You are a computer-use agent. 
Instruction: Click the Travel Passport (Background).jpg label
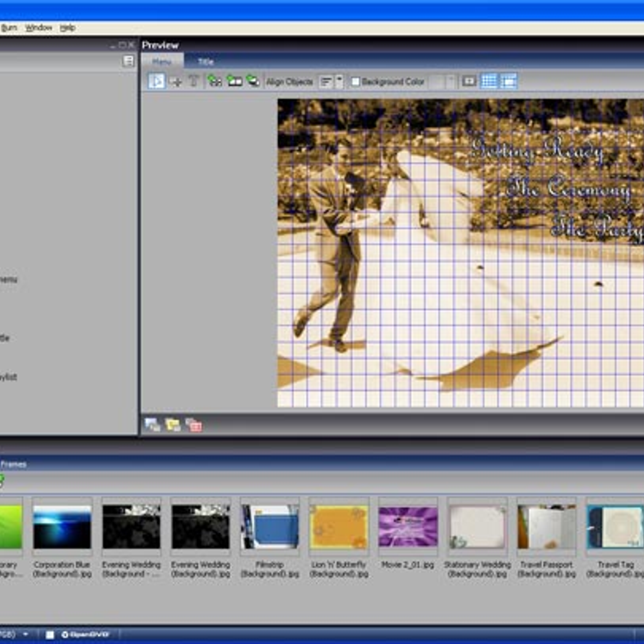547,569
